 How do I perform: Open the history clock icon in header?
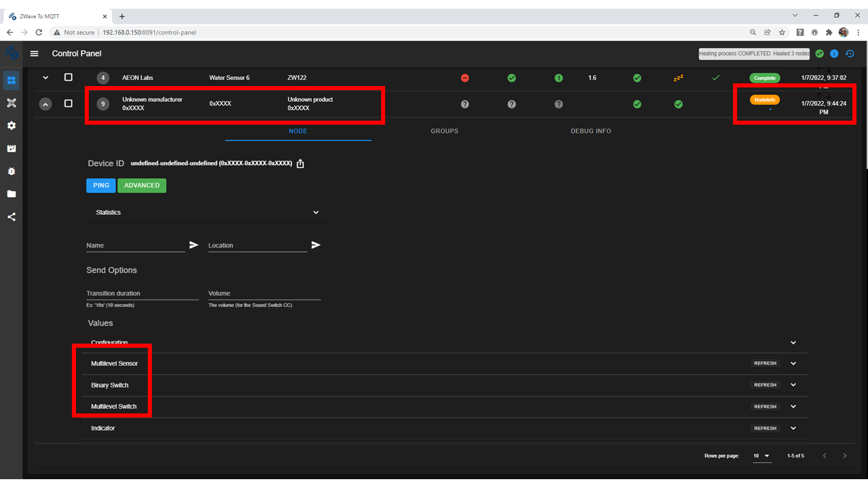click(850, 54)
